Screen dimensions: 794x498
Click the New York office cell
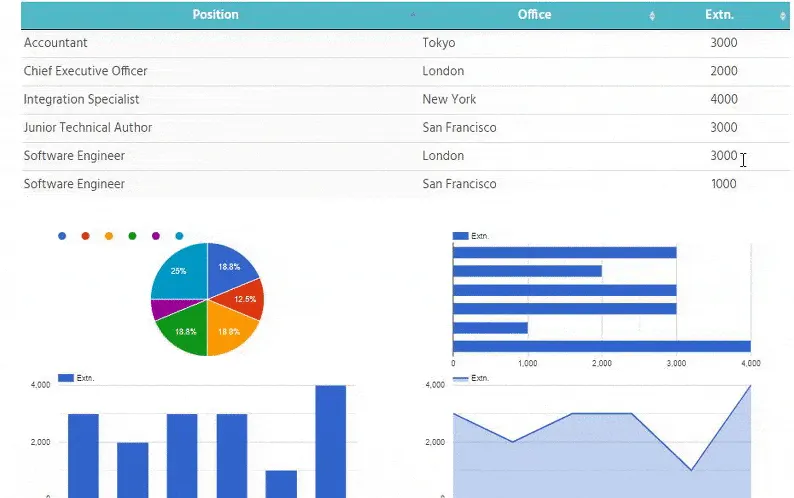coord(449,99)
